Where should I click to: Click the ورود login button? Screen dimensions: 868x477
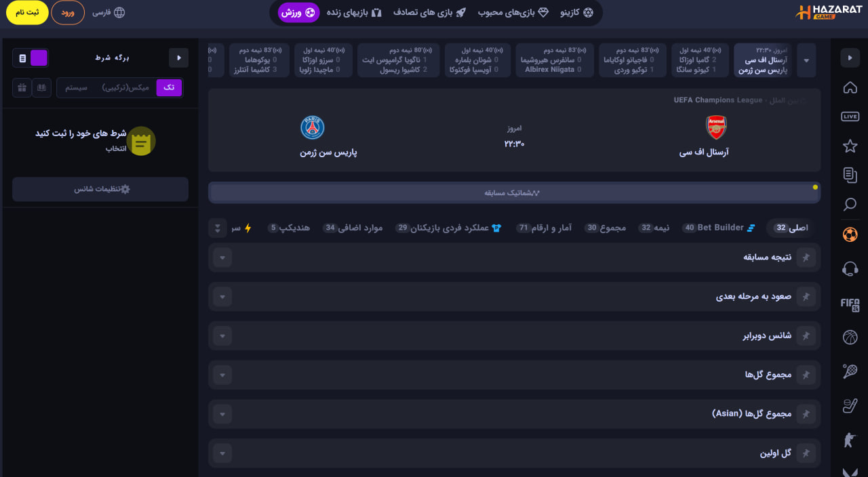(x=68, y=12)
